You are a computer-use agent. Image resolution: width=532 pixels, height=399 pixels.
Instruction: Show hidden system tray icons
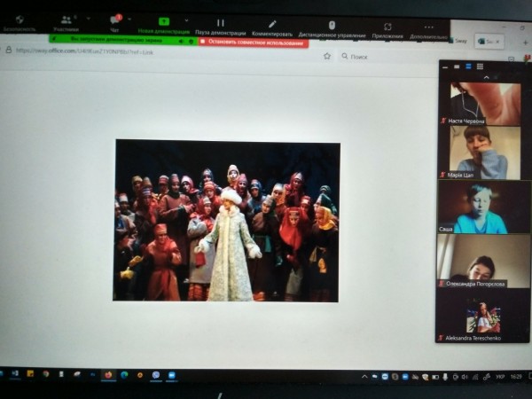pos(364,377)
